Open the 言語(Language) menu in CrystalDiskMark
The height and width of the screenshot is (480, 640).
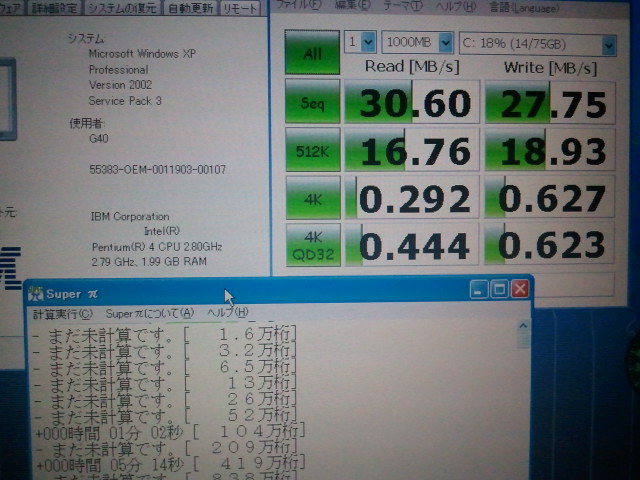point(524,7)
